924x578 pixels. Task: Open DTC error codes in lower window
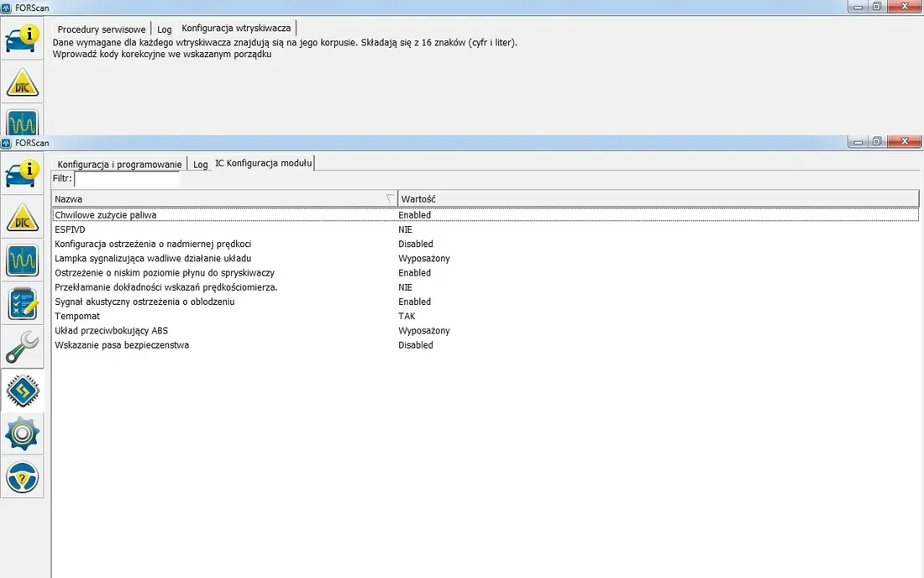point(23,218)
